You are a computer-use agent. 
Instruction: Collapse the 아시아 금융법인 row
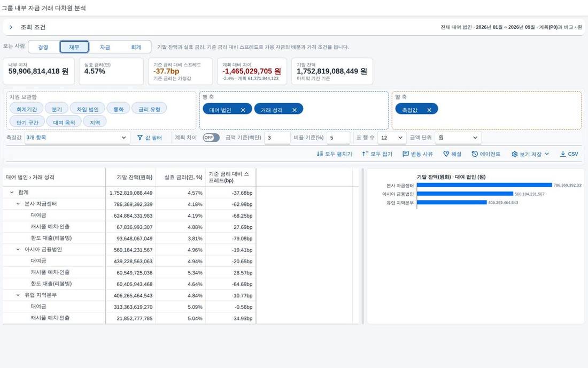tap(18, 249)
